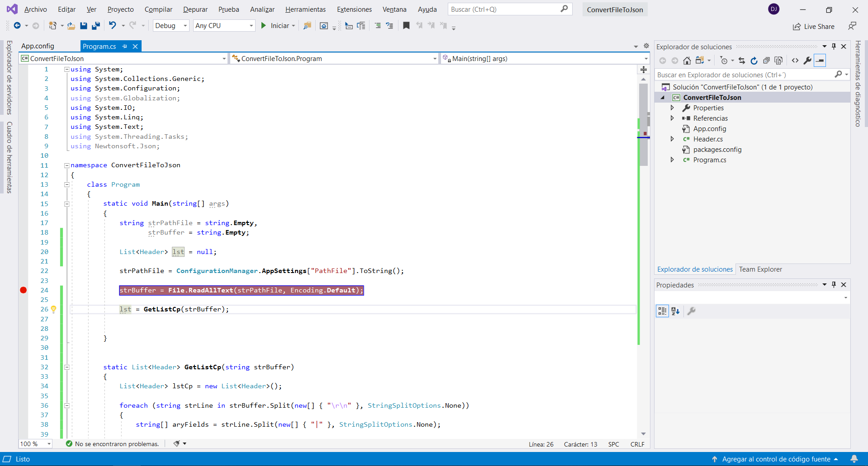Click the Home icon in Solution Explorer
The width and height of the screenshot is (868, 466).
click(x=687, y=61)
